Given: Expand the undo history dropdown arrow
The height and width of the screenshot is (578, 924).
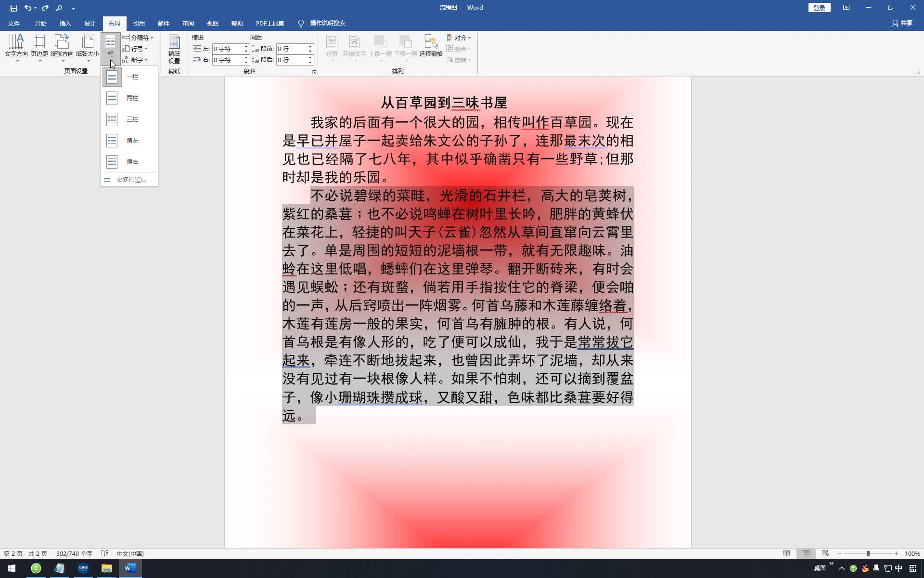Looking at the screenshot, I should (x=36, y=8).
